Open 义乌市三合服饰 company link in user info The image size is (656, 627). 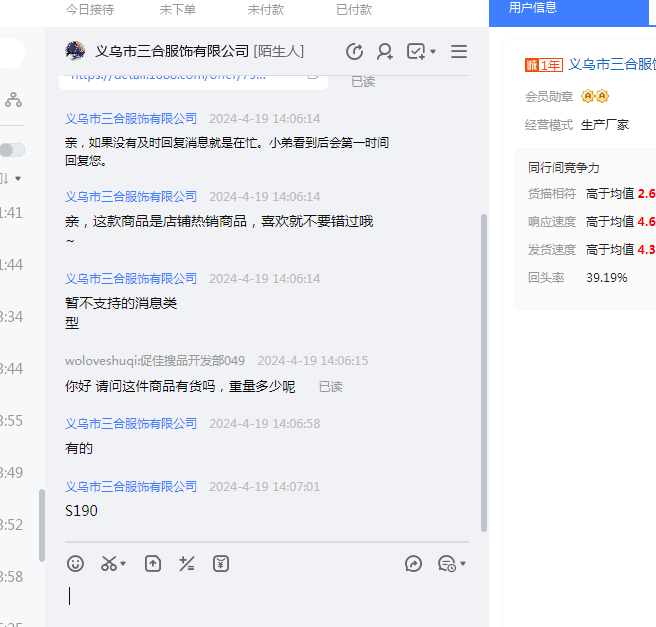[611, 64]
